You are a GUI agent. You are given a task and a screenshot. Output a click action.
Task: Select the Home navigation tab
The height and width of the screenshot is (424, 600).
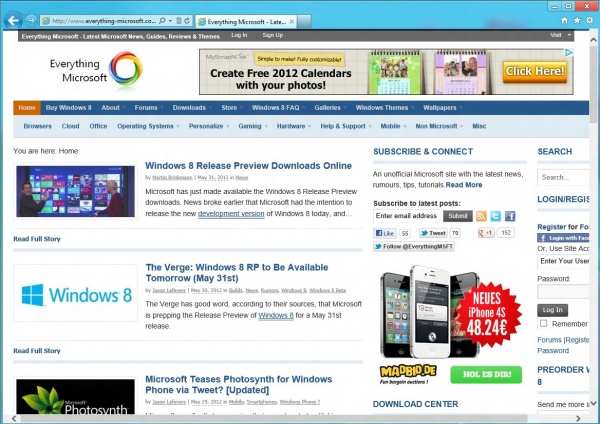coord(27,108)
